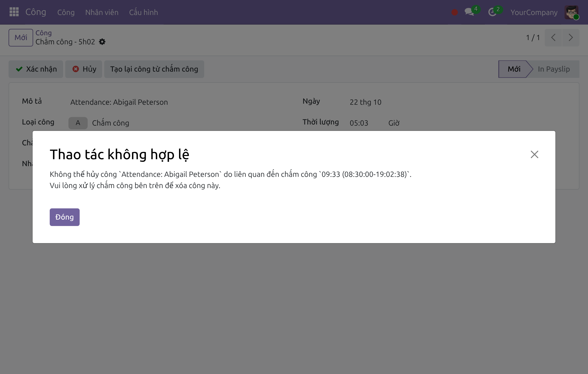588x374 pixels.
Task: Open the Cấu hình menu
Action: [144, 12]
